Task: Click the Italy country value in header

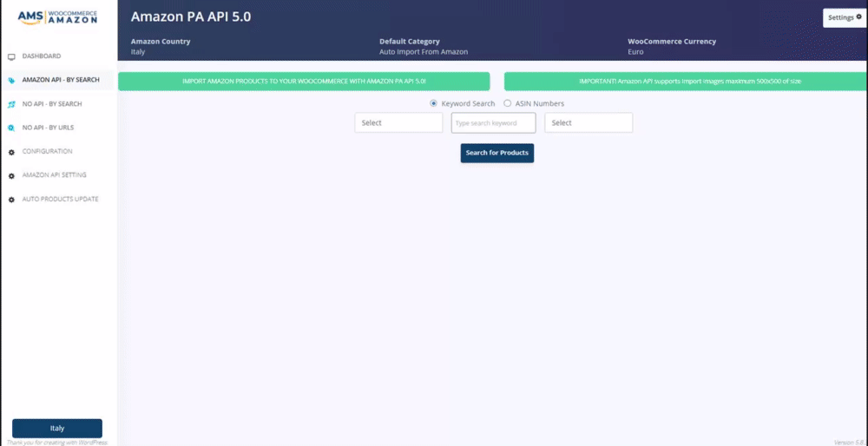Action: (x=138, y=52)
